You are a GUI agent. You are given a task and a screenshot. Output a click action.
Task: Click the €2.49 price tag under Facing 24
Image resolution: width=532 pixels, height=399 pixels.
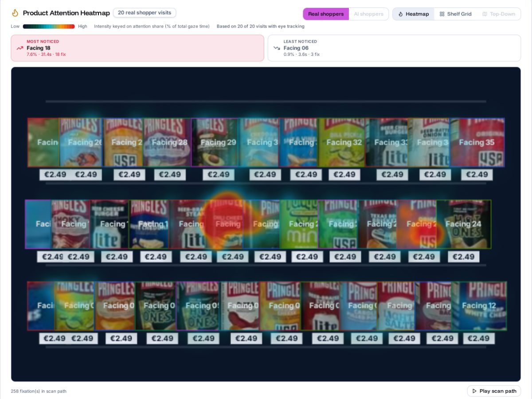[x=464, y=257]
